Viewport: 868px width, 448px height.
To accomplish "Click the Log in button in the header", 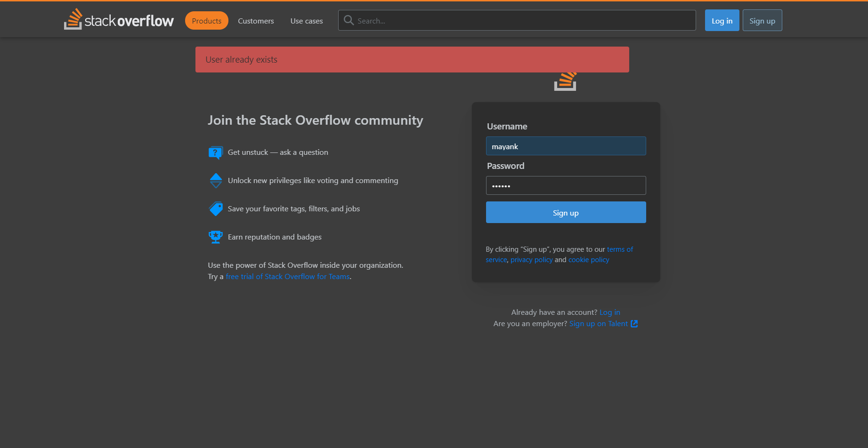I will pos(722,20).
